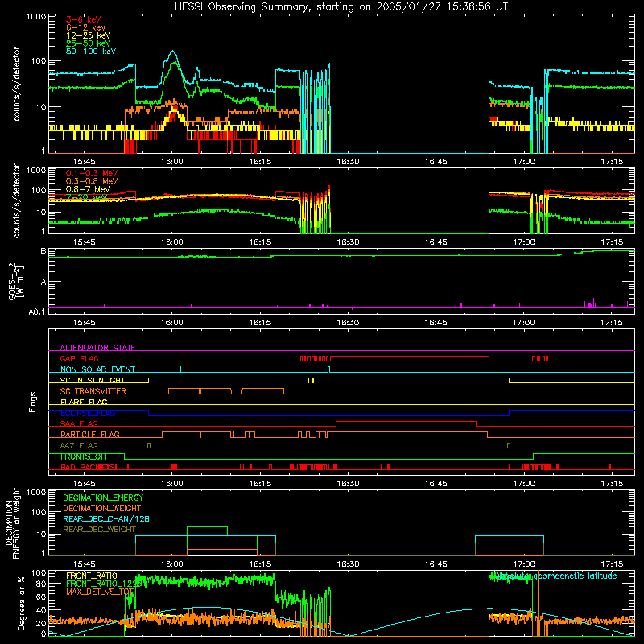Screen dimensions: 644x644
Task: Pick the 25-50 keV legend label
Action: 89,43
